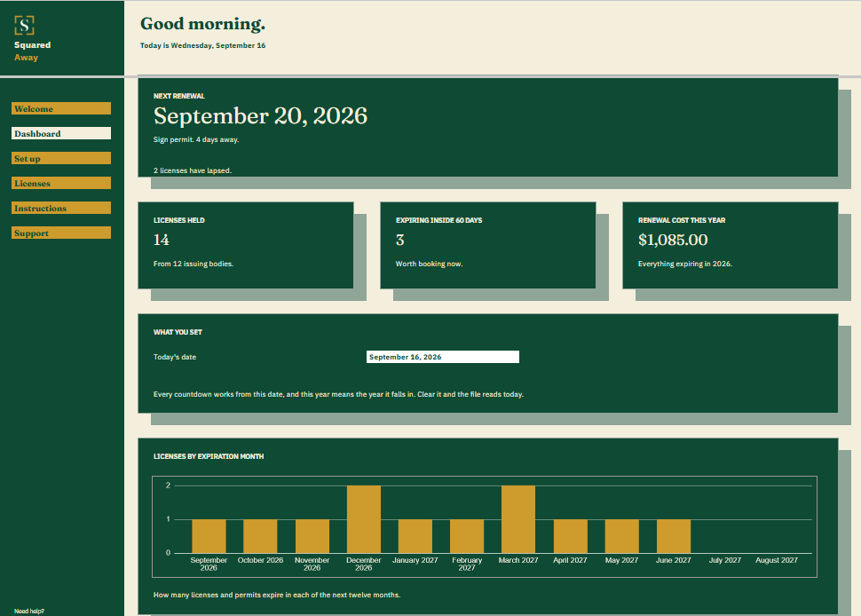Click the April 2027 chart bar
The width and height of the screenshot is (861, 616).
tap(570, 536)
